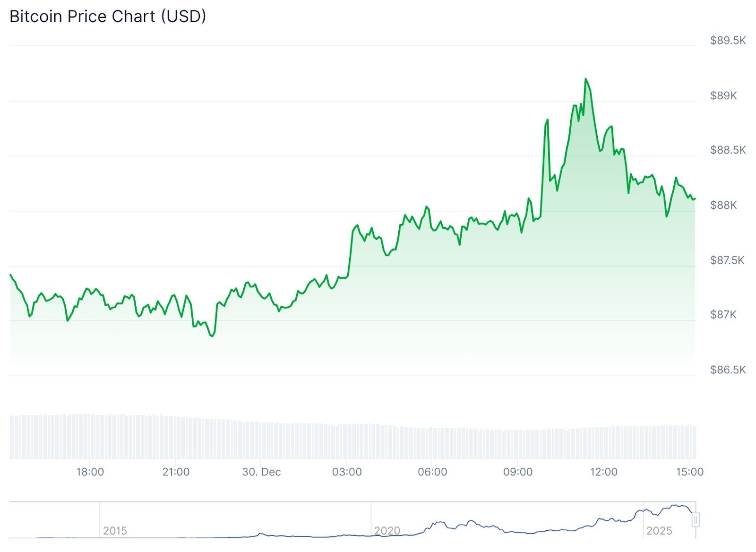Viewport: 756px width, 552px height.
Task: Select the $89K y-axis label
Action: (723, 96)
